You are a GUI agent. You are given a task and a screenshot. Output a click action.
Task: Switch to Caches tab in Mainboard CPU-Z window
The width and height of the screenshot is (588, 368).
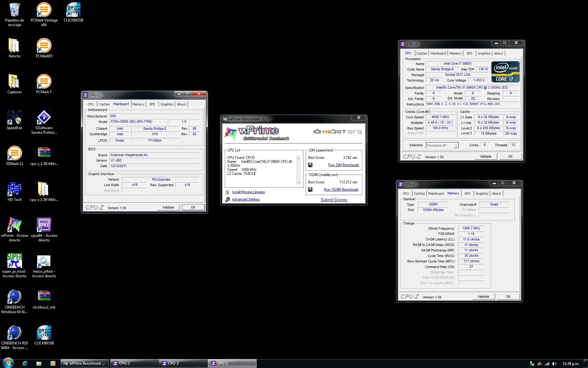[104, 104]
